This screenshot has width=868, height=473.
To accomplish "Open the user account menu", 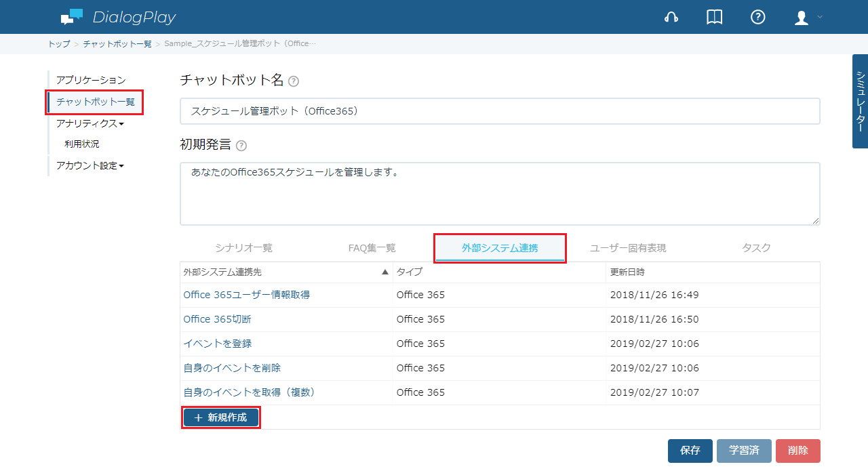I will (808, 18).
